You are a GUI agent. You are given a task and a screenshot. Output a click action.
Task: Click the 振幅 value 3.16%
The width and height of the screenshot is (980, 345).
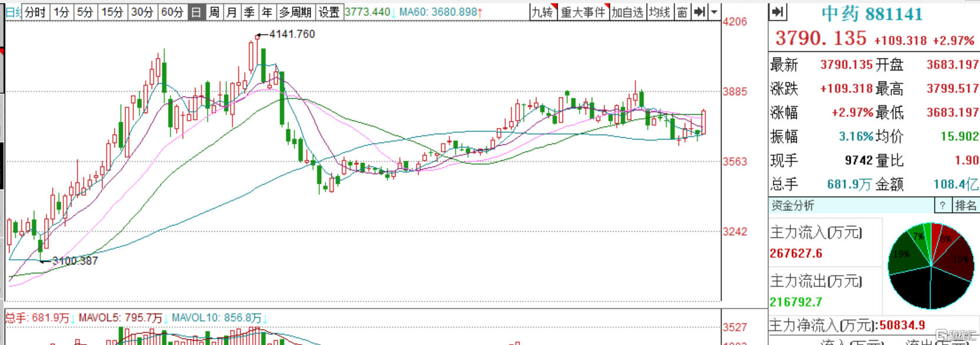click(x=856, y=136)
